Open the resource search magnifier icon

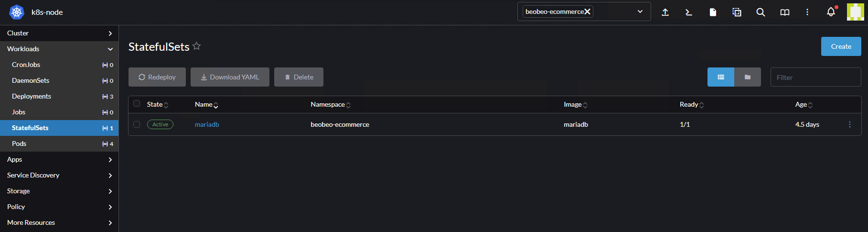pos(761,12)
